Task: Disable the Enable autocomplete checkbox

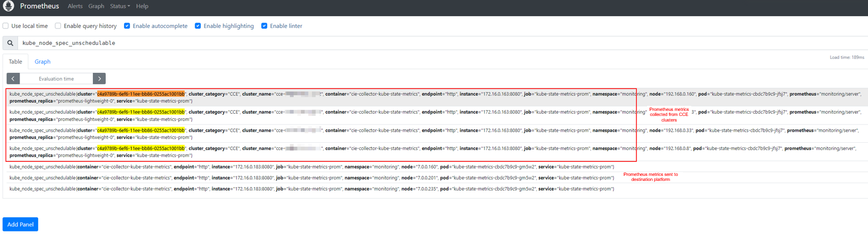Action: click(x=128, y=26)
